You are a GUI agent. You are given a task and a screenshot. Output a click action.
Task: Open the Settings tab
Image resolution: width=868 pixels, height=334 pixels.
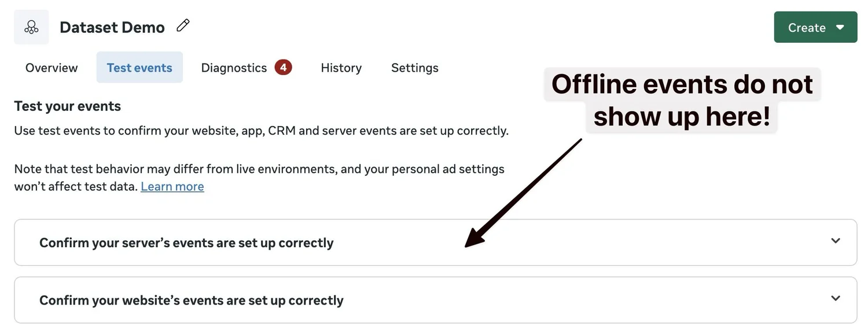click(414, 68)
